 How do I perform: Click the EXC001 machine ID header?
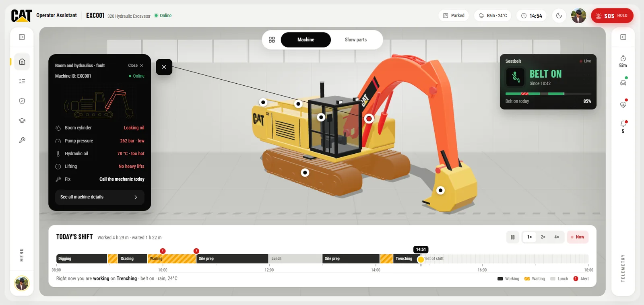(x=95, y=15)
